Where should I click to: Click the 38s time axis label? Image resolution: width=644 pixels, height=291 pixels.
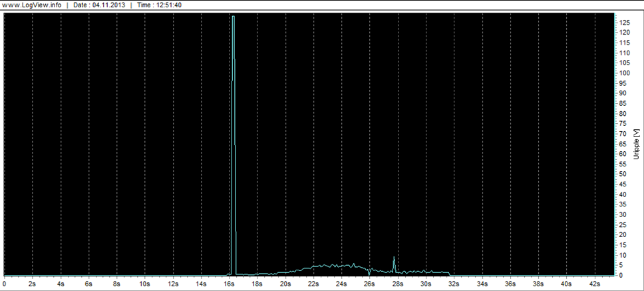click(x=538, y=284)
